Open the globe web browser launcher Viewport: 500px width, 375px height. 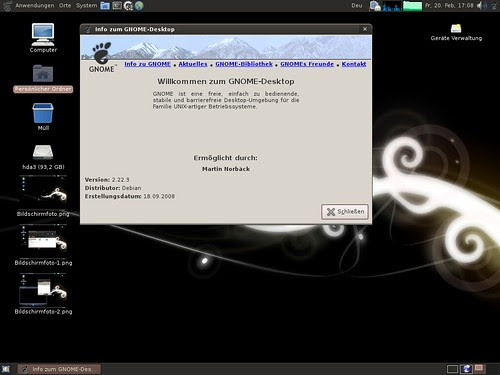point(139,6)
